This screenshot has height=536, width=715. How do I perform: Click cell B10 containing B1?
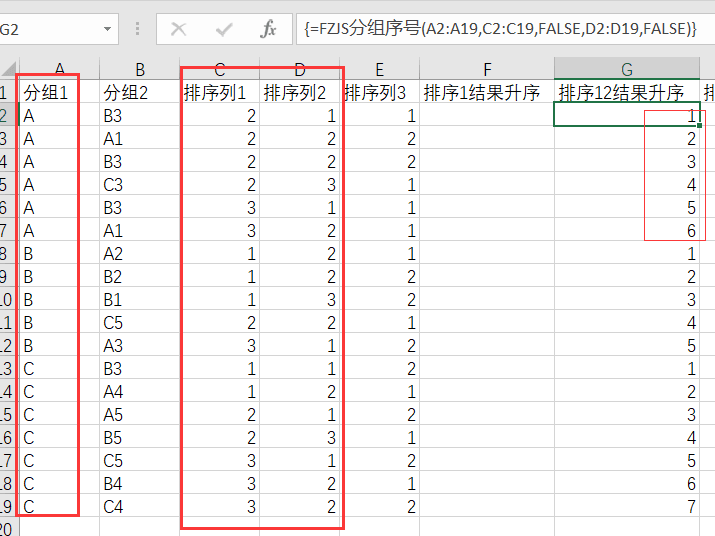click(x=140, y=300)
